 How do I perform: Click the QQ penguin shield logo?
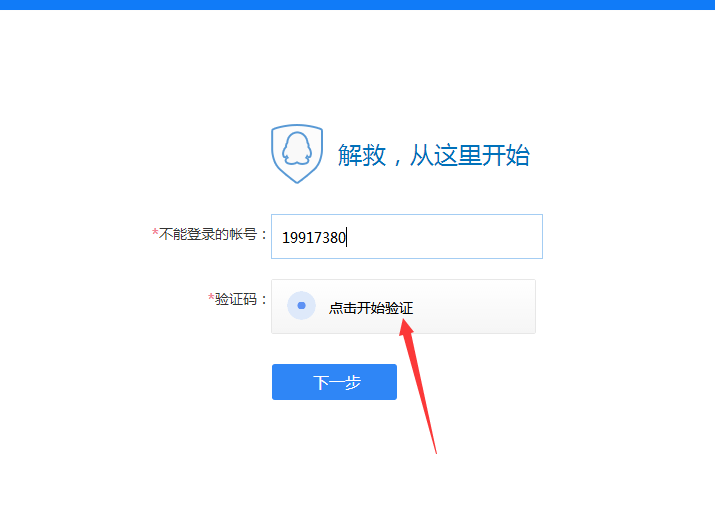point(297,154)
